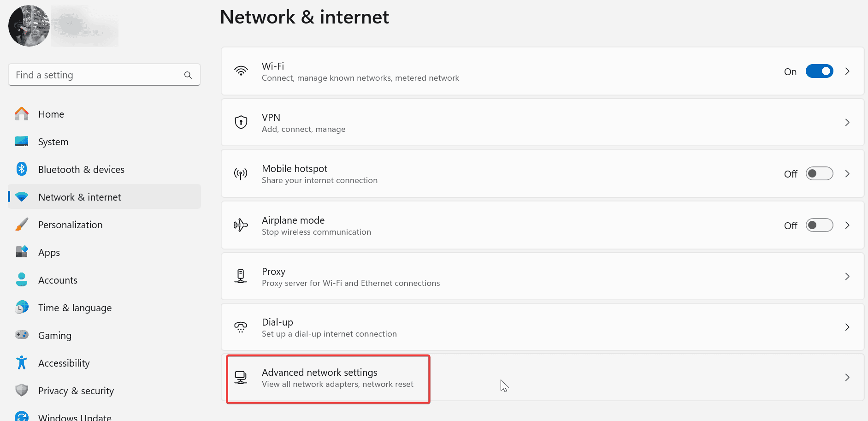Open Advanced network settings
This screenshot has height=421, width=868.
point(319,378)
